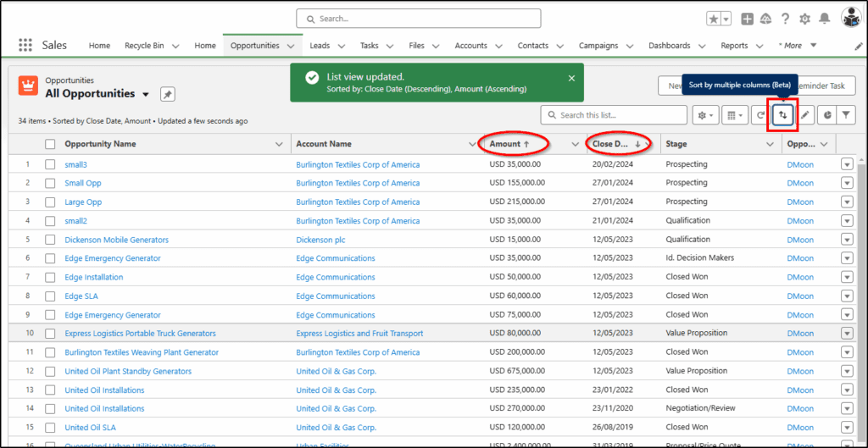The height and width of the screenshot is (448, 868).
Task: Tick the checkbox for small3 row
Action: pos(50,164)
